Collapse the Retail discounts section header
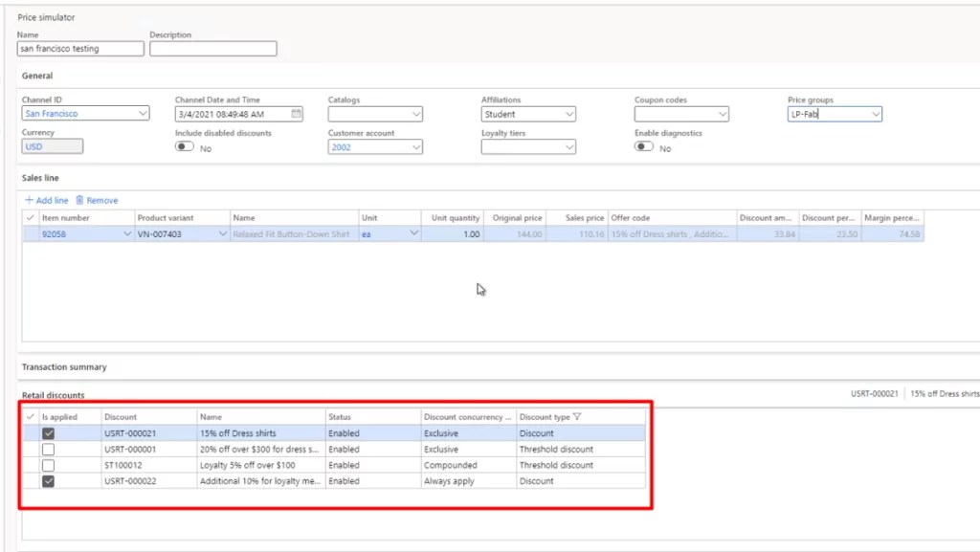Viewport: 980px width, 552px height. (x=54, y=395)
